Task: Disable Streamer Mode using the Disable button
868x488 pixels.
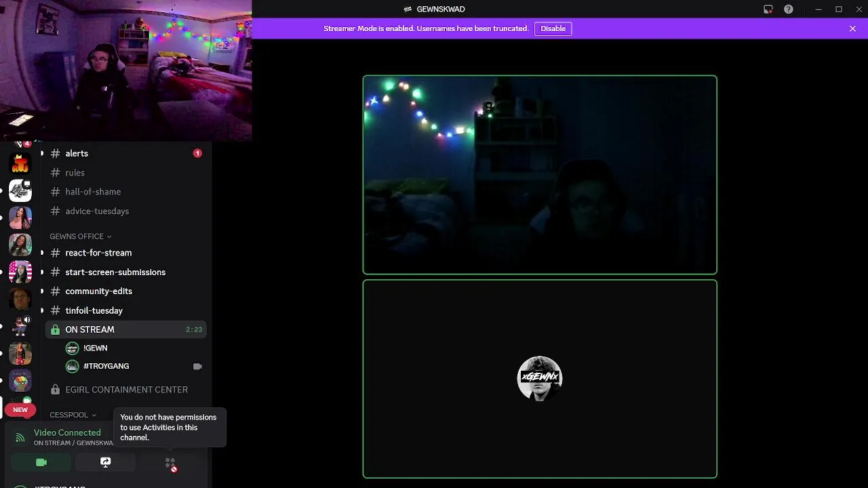Action: [553, 28]
